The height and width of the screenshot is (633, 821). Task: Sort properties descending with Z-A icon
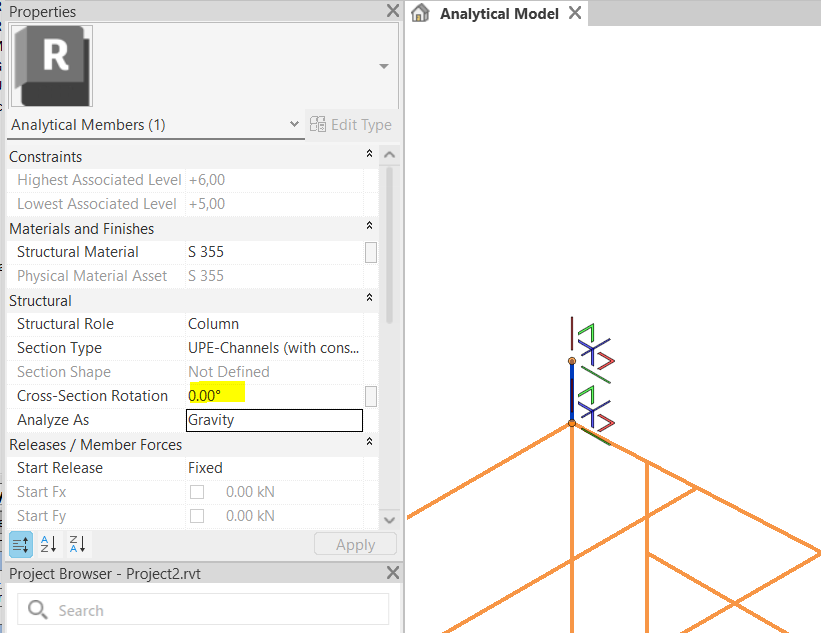pyautogui.click(x=76, y=543)
